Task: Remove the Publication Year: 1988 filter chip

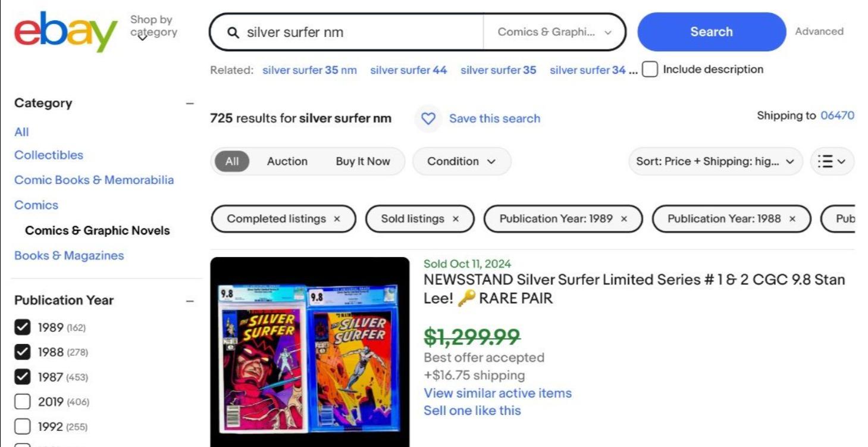Action: [x=792, y=218]
